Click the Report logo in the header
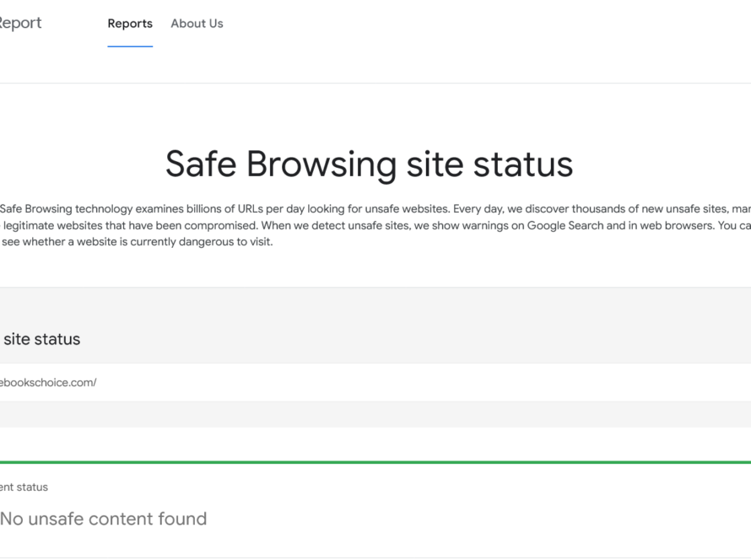 (21, 23)
